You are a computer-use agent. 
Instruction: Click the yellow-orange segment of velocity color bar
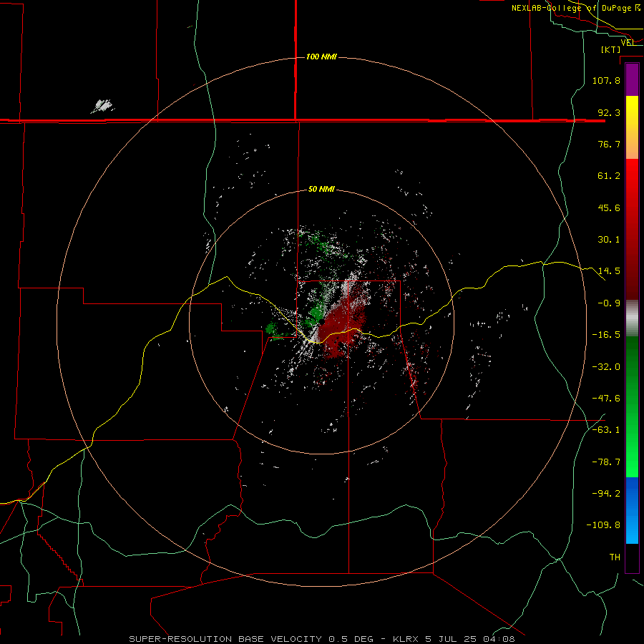pyautogui.click(x=632, y=127)
